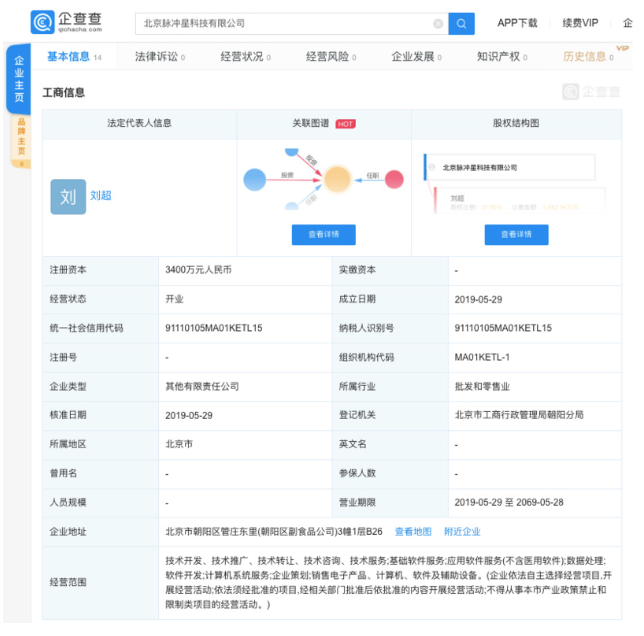This screenshot has width=644, height=636.
Task: Click the 品牌主页 side tab
Action: pos(21,141)
